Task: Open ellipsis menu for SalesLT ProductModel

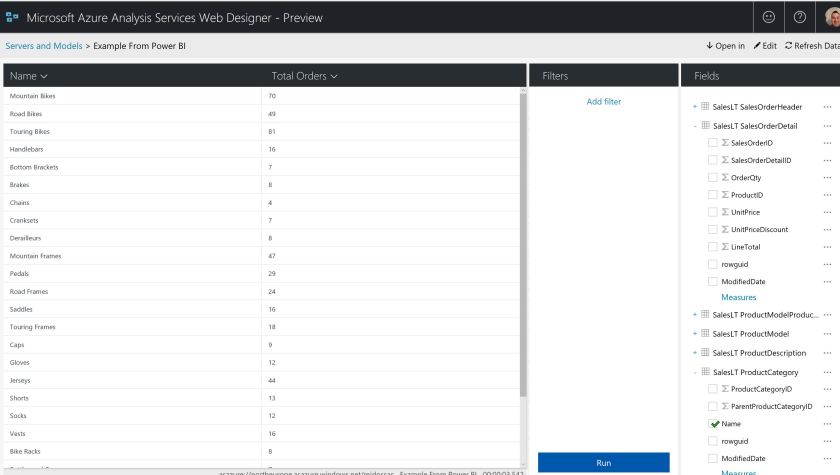Action: [827, 334]
